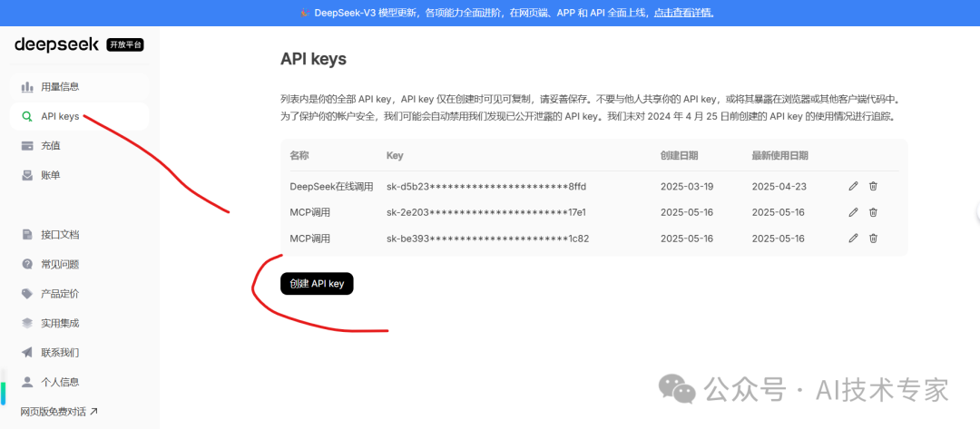980x429 pixels.
Task: Click the price tag icon beside 产品定价
Action: 27,294
